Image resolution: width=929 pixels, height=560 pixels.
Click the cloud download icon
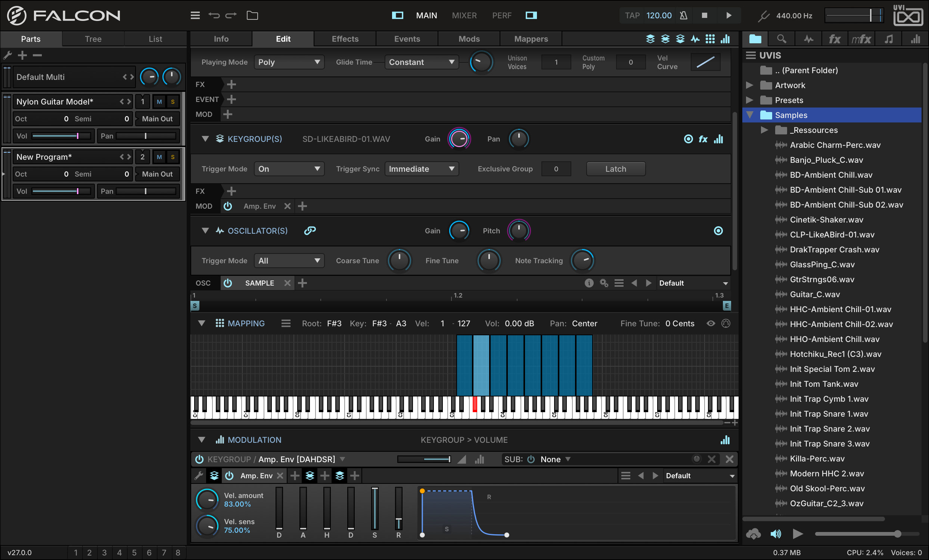[x=753, y=533]
